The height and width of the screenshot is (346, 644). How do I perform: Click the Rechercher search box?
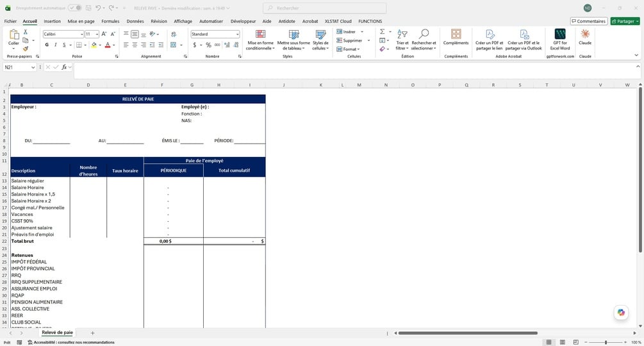pos(324,8)
